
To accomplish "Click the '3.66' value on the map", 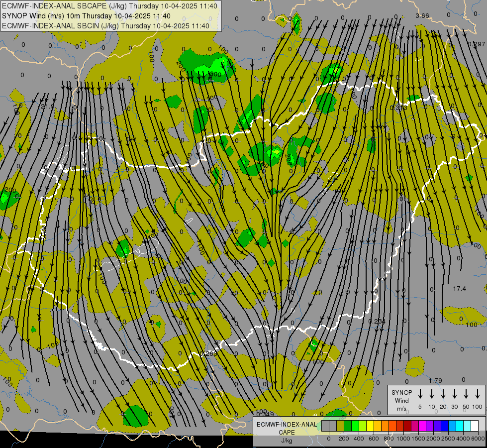I will pos(422,16).
